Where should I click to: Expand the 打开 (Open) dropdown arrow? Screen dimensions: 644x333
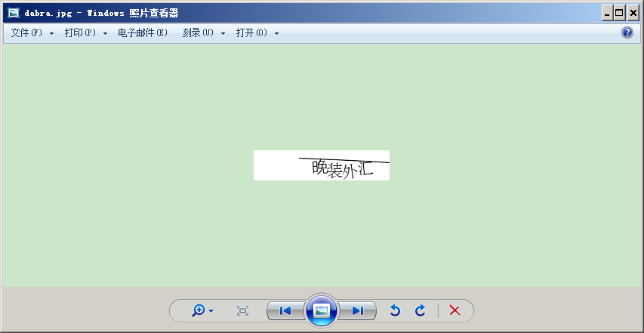(276, 34)
